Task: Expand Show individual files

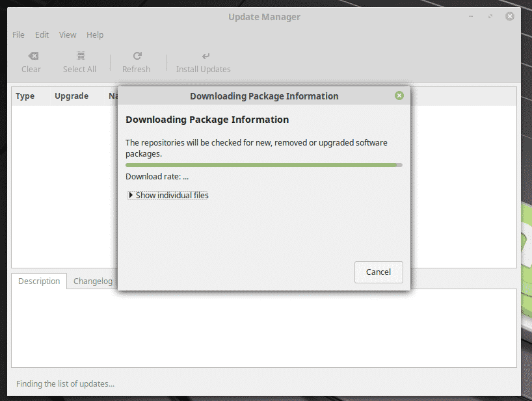Action: (x=168, y=195)
